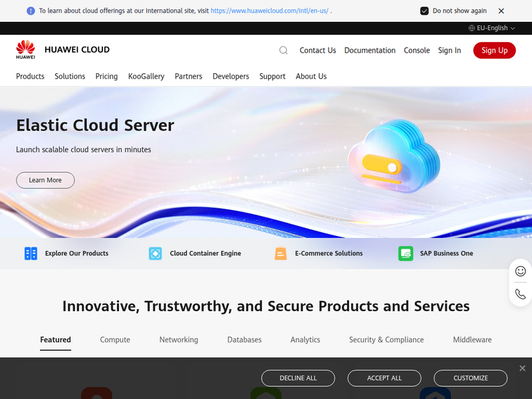
Task: Close the international site notice bar
Action: 501,11
